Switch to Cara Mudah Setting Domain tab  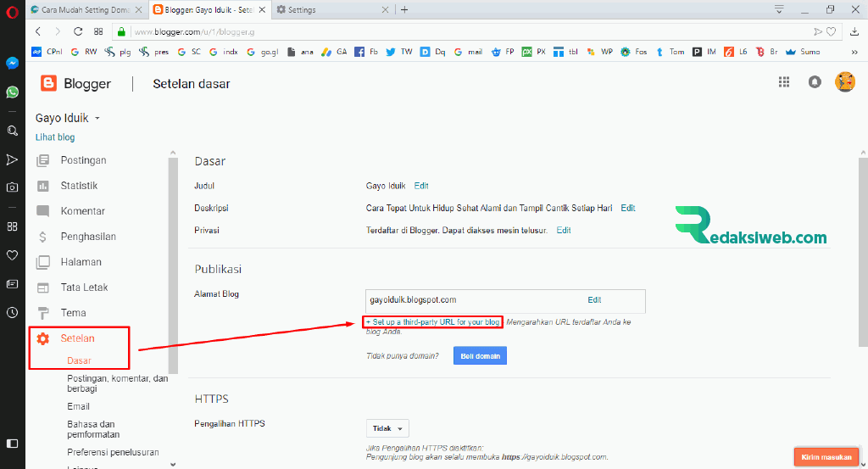coord(86,9)
